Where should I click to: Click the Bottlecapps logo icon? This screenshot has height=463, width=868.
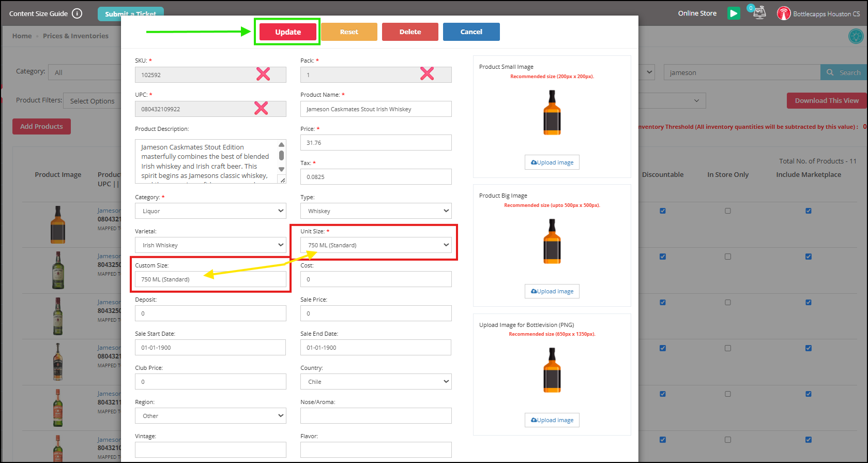coord(784,13)
